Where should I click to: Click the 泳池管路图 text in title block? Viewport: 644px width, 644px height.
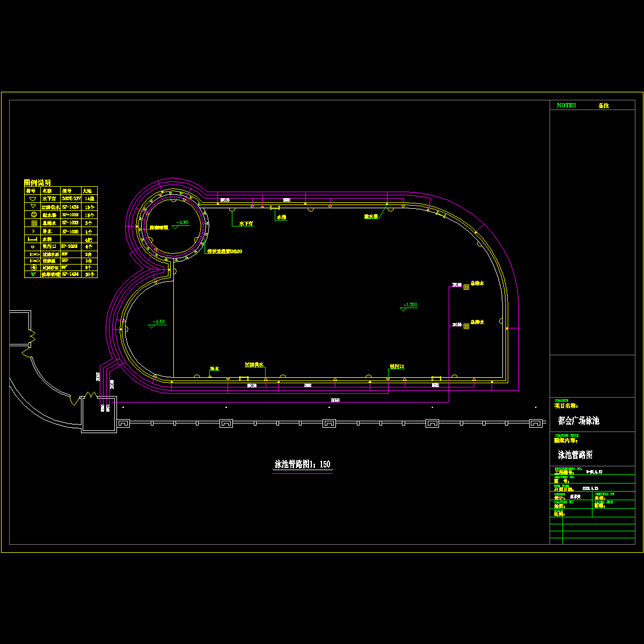(575, 455)
